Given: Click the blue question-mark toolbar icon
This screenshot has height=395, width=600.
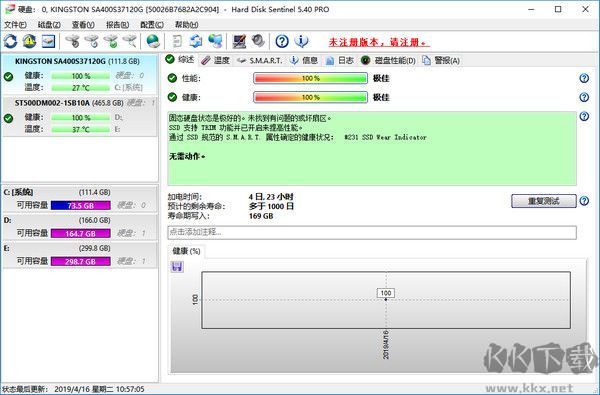Looking at the screenshot, I should pos(282,41).
